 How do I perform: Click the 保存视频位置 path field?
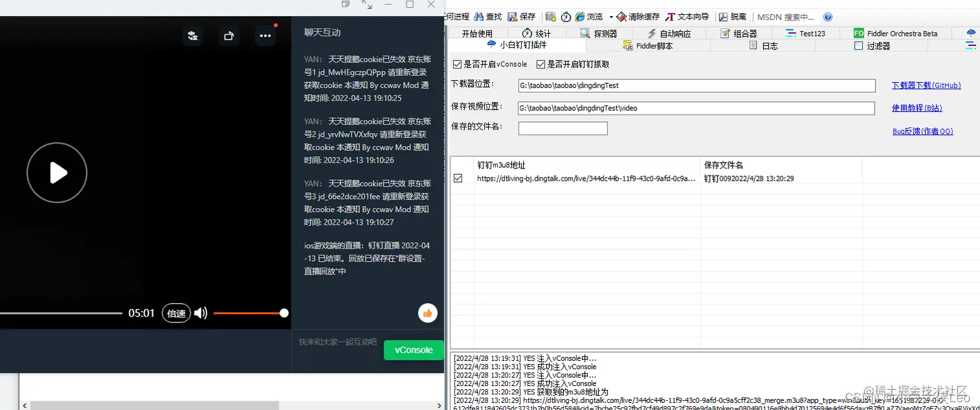click(x=697, y=108)
